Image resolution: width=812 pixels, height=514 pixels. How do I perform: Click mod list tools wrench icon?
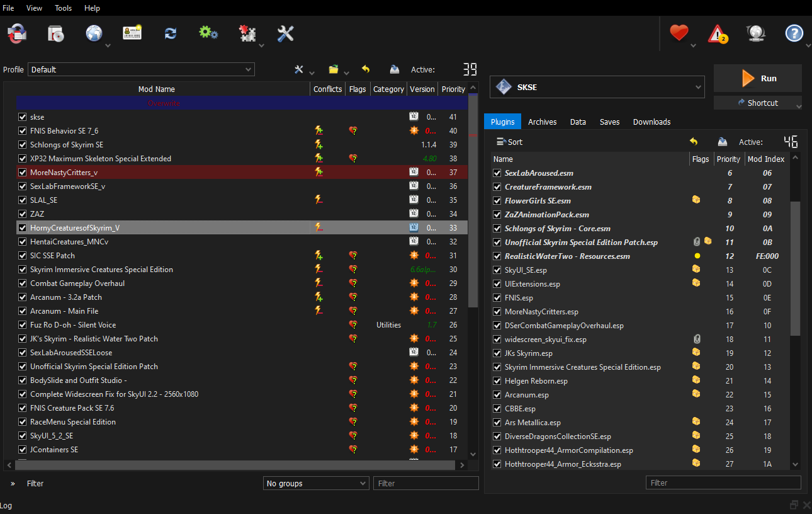coord(300,69)
